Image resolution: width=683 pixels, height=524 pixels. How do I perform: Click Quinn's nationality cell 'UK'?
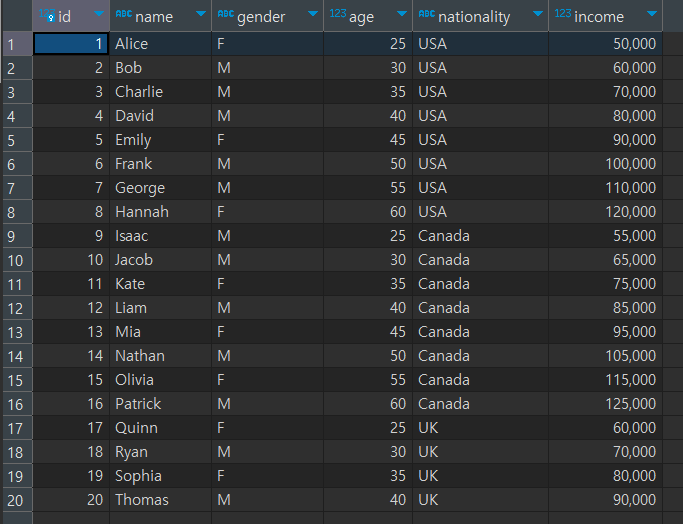[480, 428]
